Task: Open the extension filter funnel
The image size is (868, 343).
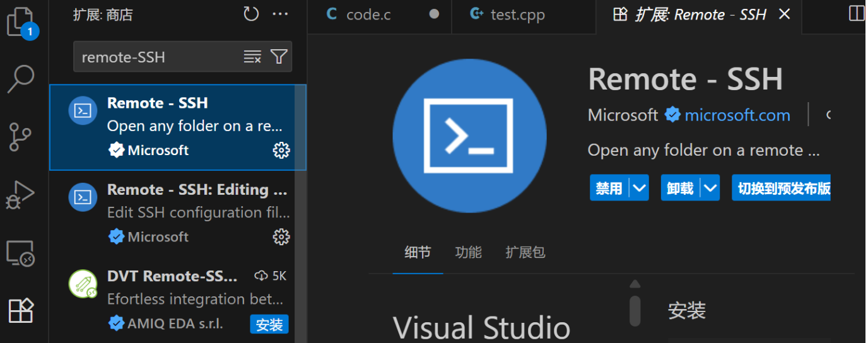Action: 279,57
